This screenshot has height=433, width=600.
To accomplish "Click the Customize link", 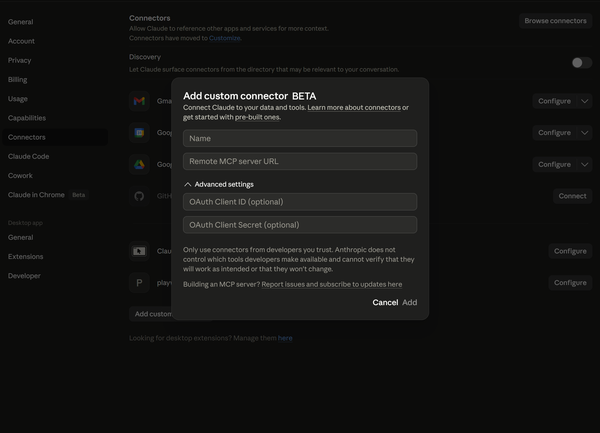I will [x=225, y=38].
